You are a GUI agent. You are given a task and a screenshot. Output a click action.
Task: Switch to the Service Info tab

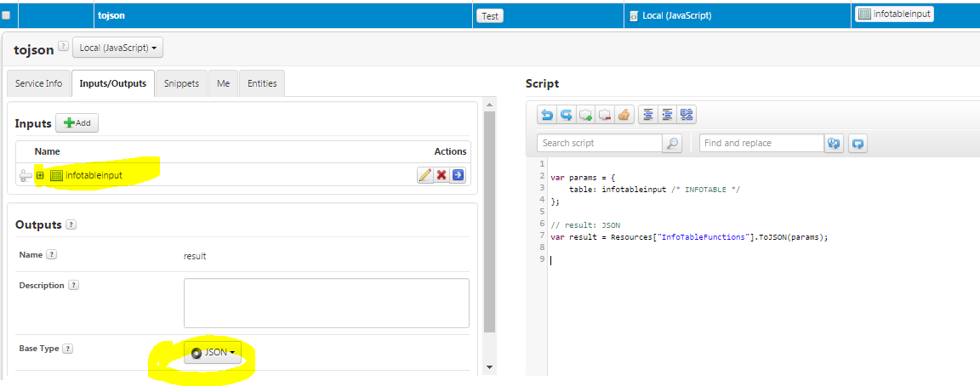pyautogui.click(x=39, y=83)
